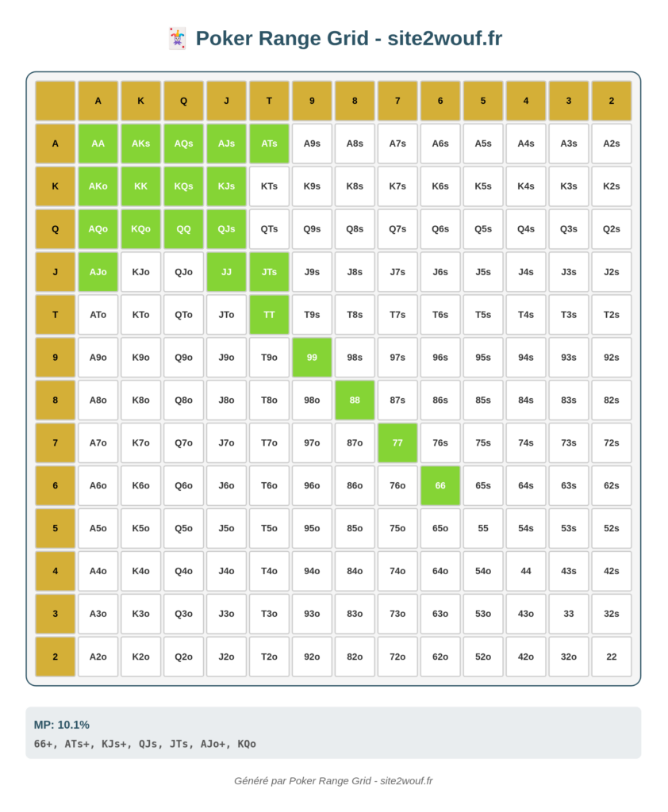Toggle the highlighted JTs cell
Image resolution: width=668 pixels, height=812 pixels.
tap(269, 272)
